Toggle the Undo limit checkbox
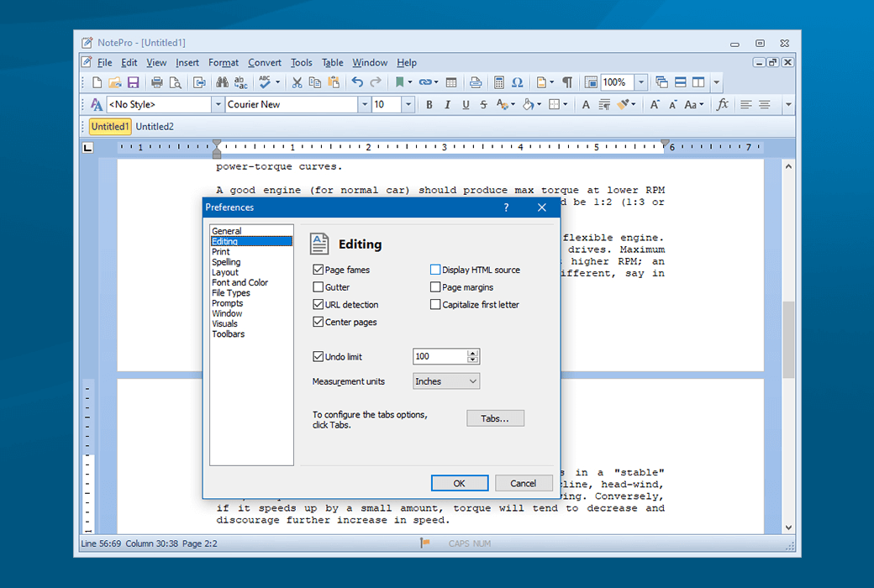 319,356
